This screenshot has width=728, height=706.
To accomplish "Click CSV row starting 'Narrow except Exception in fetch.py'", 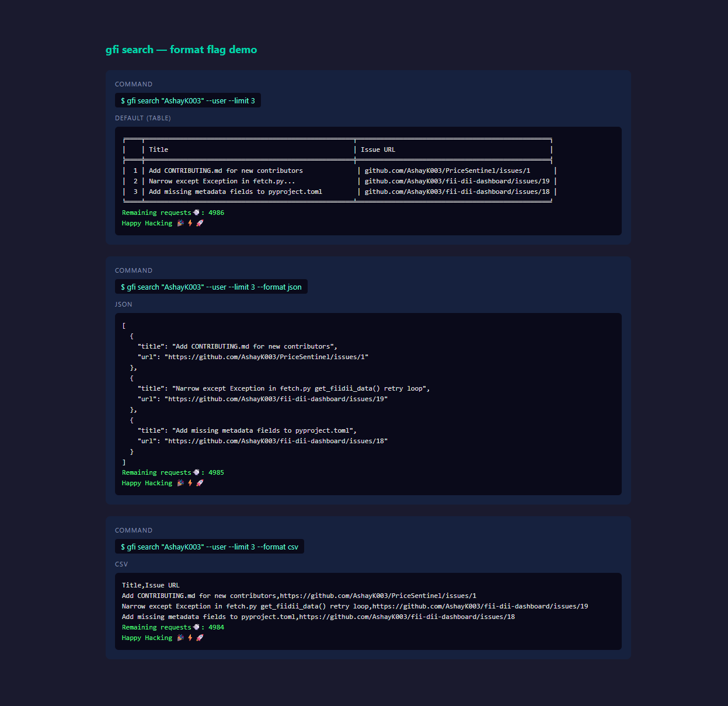I will tap(355, 606).
